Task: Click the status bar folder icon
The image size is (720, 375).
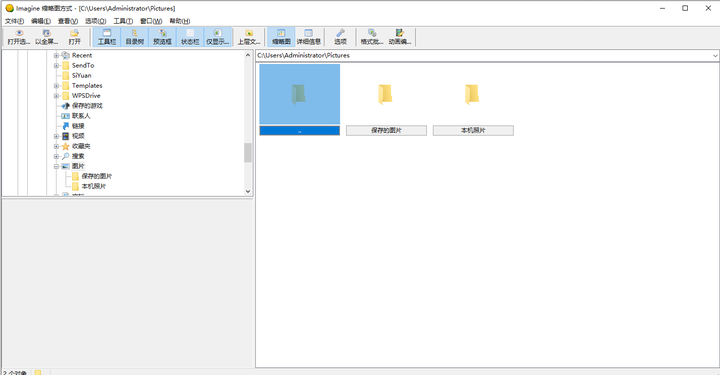Action: coord(38,372)
